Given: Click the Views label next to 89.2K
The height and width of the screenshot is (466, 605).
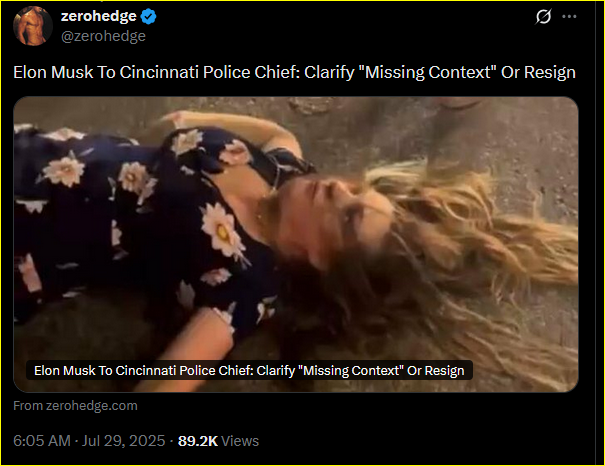Looking at the screenshot, I should 240,441.
